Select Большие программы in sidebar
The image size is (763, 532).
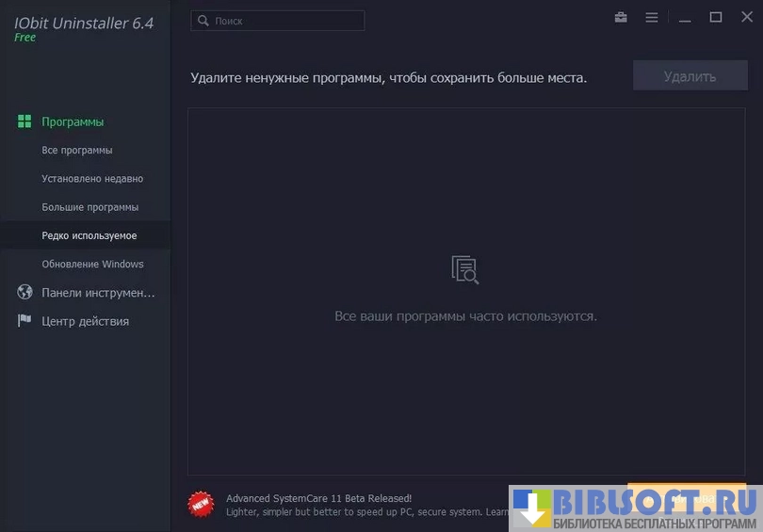tap(90, 207)
